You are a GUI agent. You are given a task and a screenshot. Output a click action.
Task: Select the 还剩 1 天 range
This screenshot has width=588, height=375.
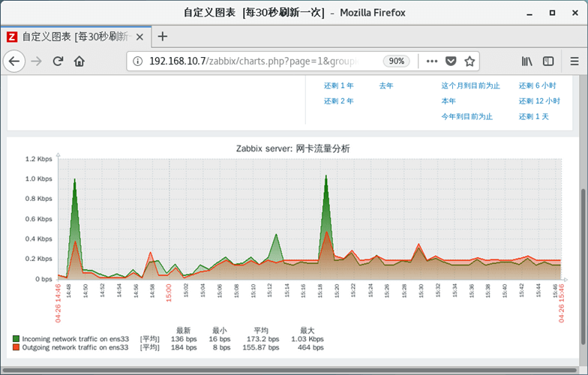pos(534,117)
